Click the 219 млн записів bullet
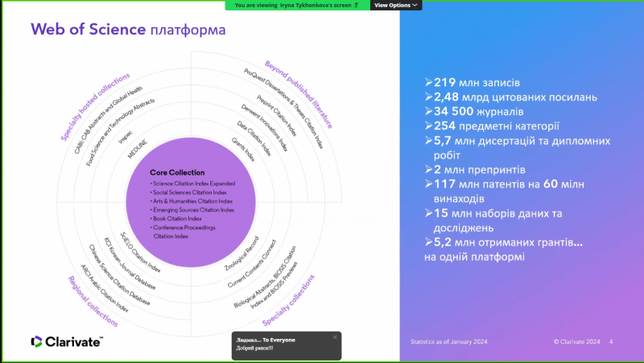The image size is (644, 363). tap(473, 82)
